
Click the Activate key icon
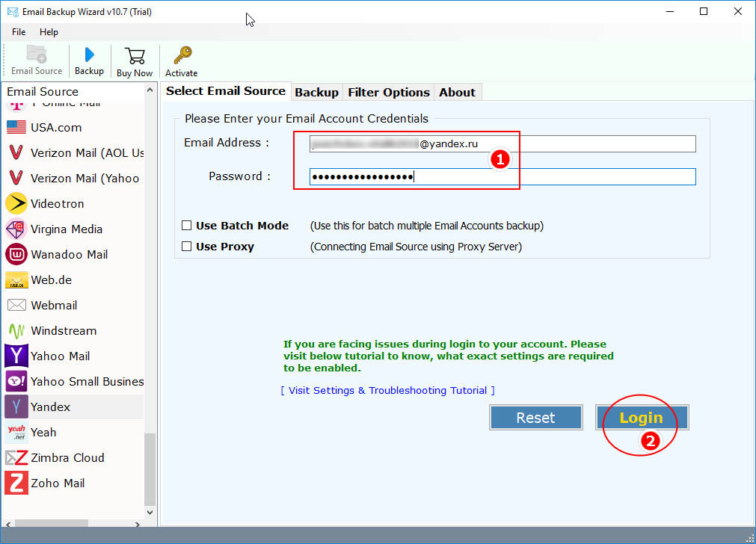tap(182, 55)
